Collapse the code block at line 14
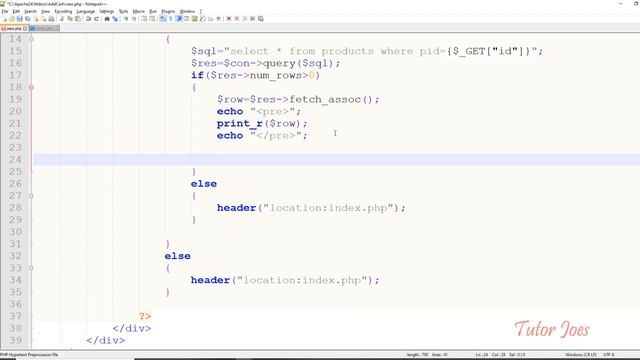 click(x=31, y=39)
